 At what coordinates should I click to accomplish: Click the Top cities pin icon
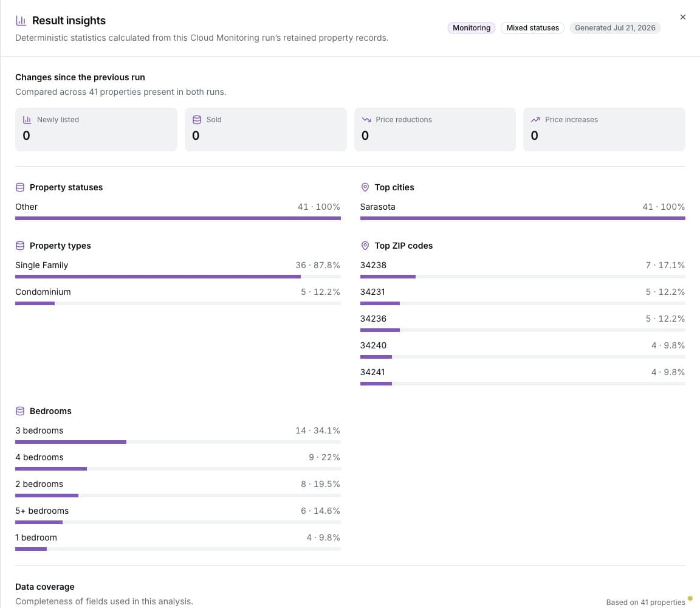(x=365, y=187)
